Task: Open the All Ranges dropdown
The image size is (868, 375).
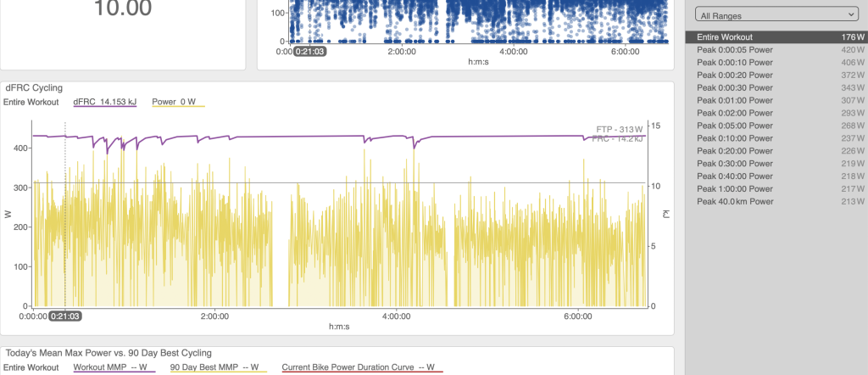Action: pos(776,15)
